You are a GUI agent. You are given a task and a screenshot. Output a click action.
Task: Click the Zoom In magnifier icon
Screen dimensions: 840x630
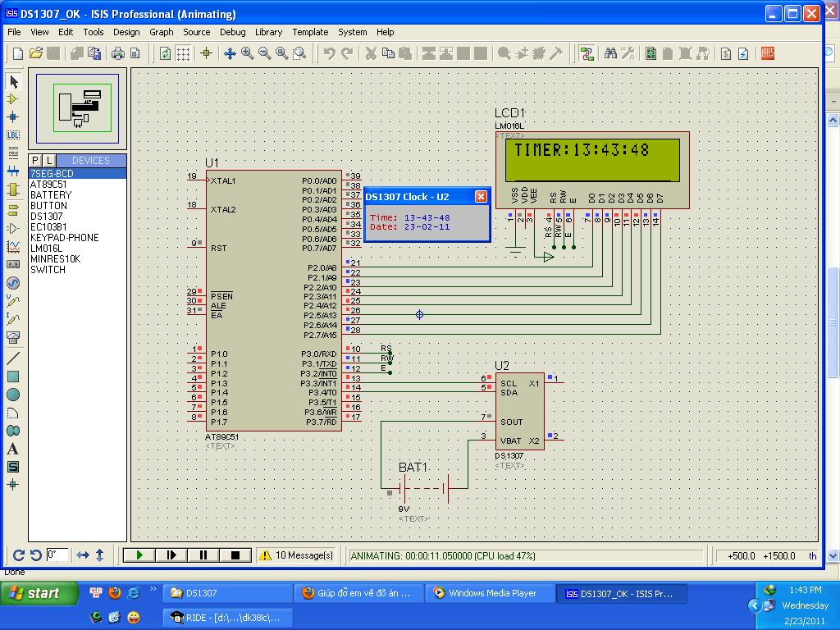pyautogui.click(x=248, y=53)
